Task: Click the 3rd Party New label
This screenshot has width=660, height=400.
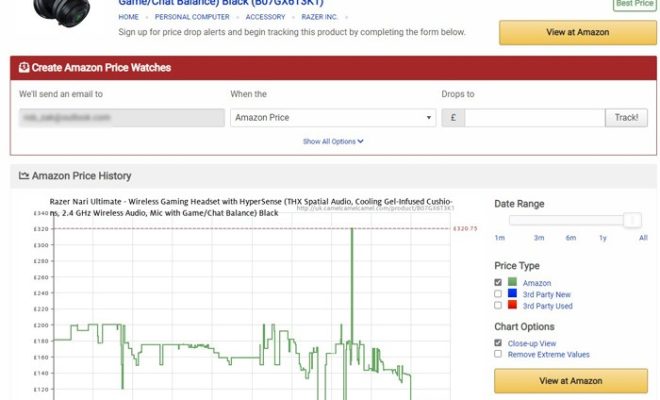Action: (x=546, y=294)
